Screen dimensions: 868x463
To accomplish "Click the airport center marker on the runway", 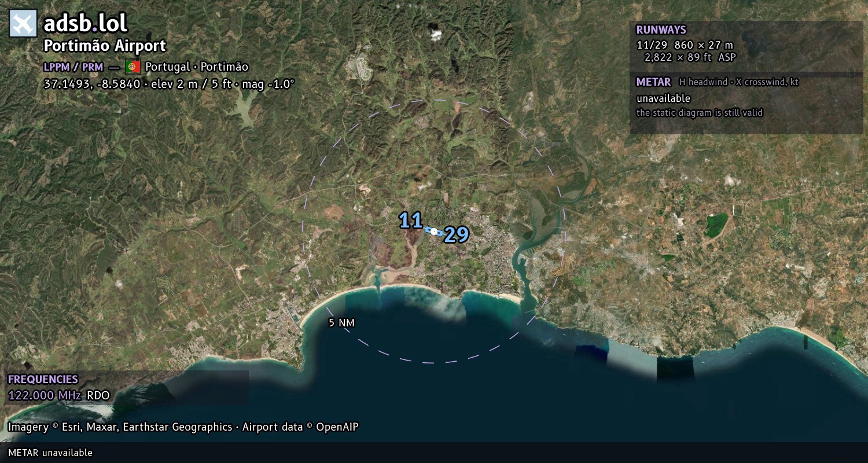I will (434, 231).
